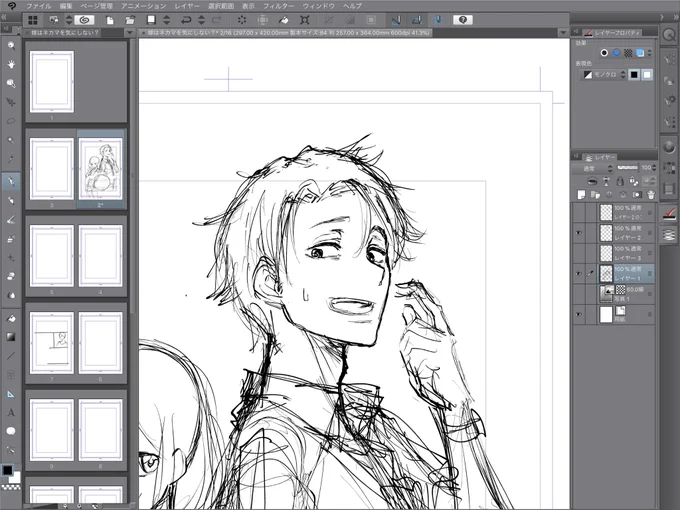
Task: Adjust the layer opacity 100 stepper
Action: pos(654,168)
